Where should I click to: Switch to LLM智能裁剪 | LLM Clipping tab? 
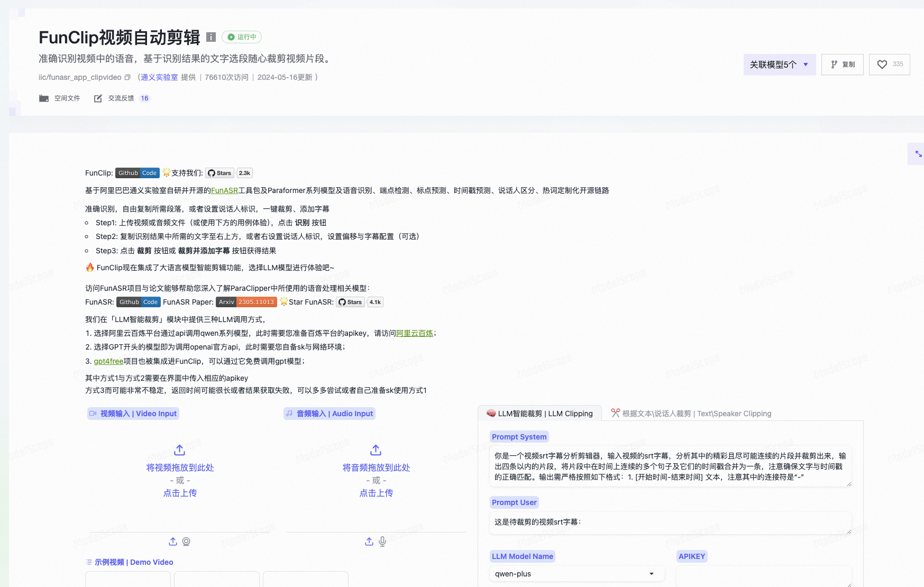(539, 414)
